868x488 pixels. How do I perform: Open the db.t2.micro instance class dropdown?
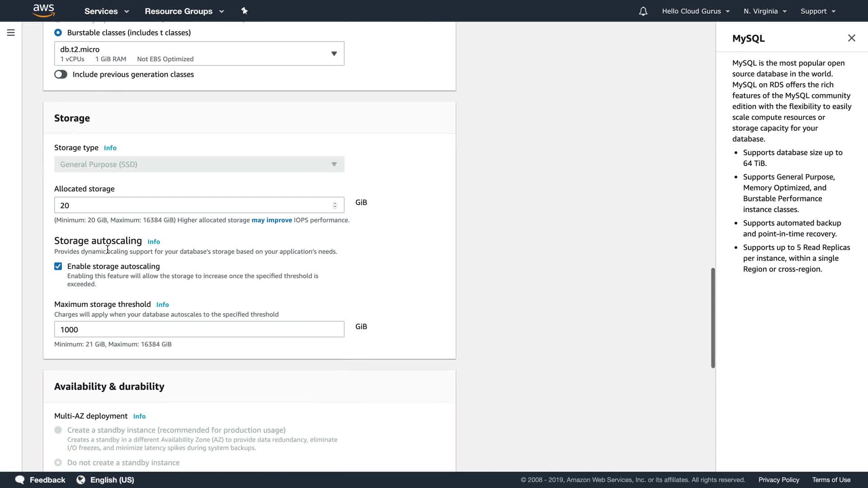coord(199,53)
